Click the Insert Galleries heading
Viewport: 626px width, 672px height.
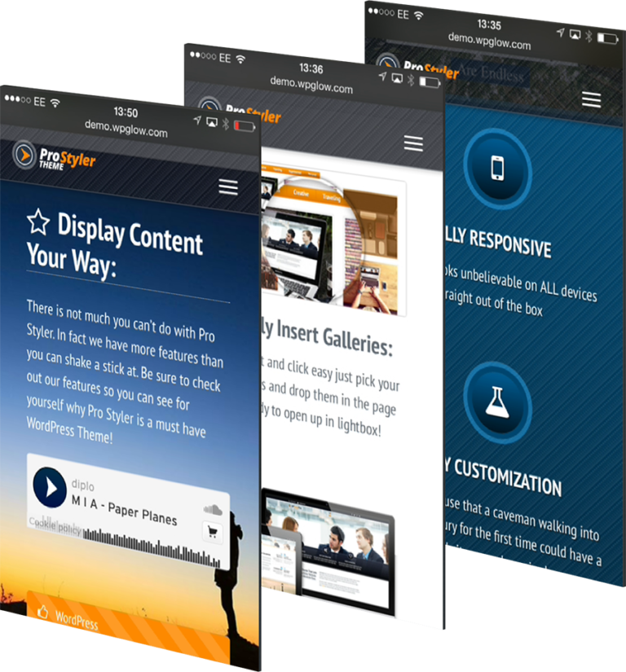[327, 337]
